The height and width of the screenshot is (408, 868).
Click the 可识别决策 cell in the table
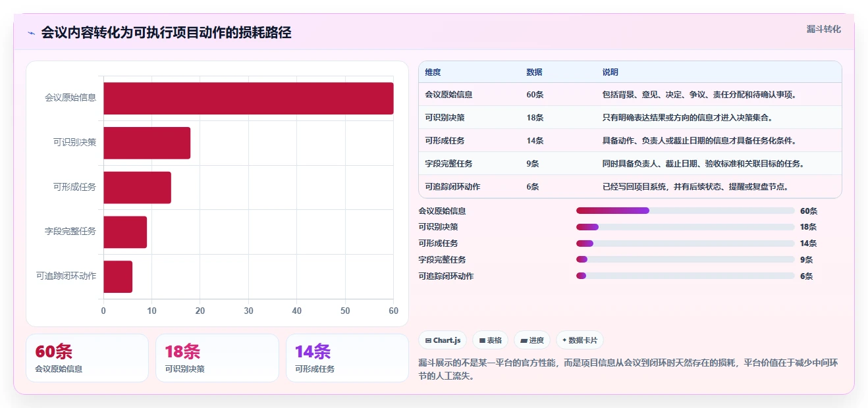pyautogui.click(x=445, y=118)
